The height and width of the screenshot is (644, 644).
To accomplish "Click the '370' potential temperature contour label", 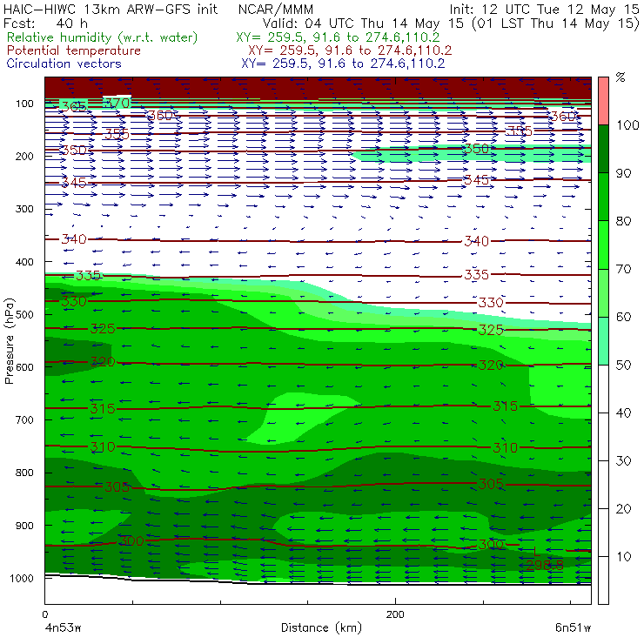I will point(117,103).
